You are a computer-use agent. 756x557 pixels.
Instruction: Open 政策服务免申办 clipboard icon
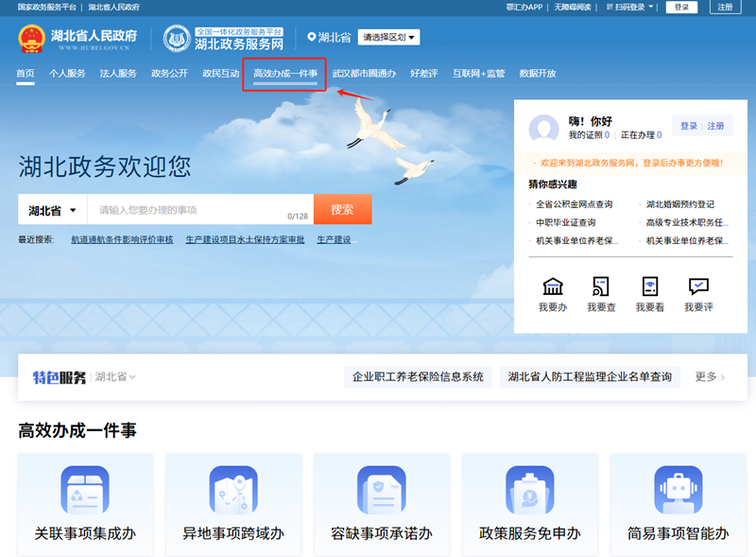click(530, 490)
